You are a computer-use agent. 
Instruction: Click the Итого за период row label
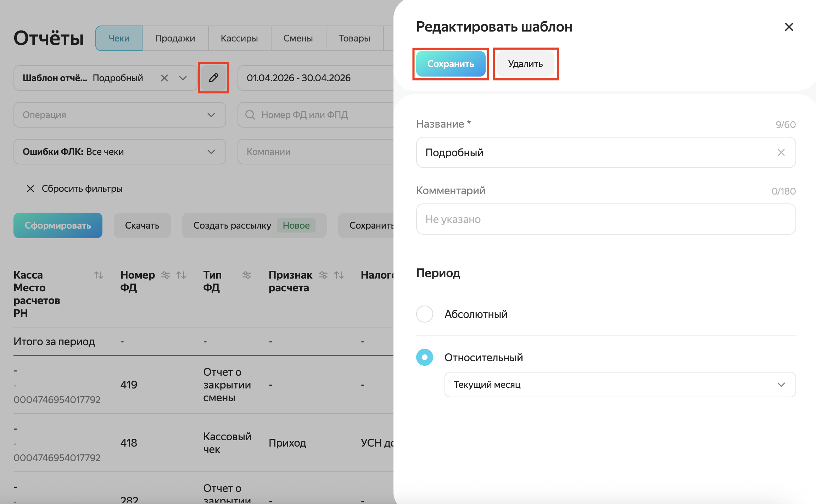point(54,341)
